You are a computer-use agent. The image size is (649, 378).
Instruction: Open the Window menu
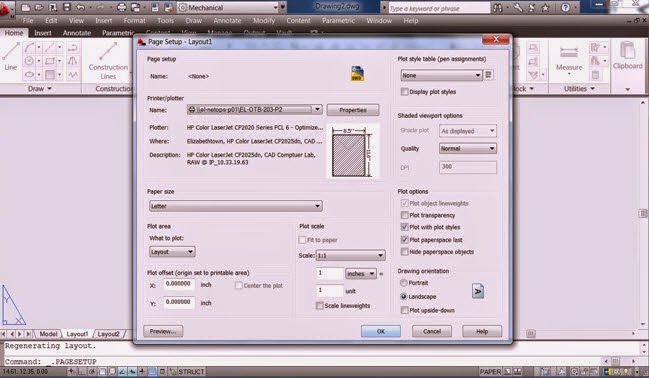point(379,20)
